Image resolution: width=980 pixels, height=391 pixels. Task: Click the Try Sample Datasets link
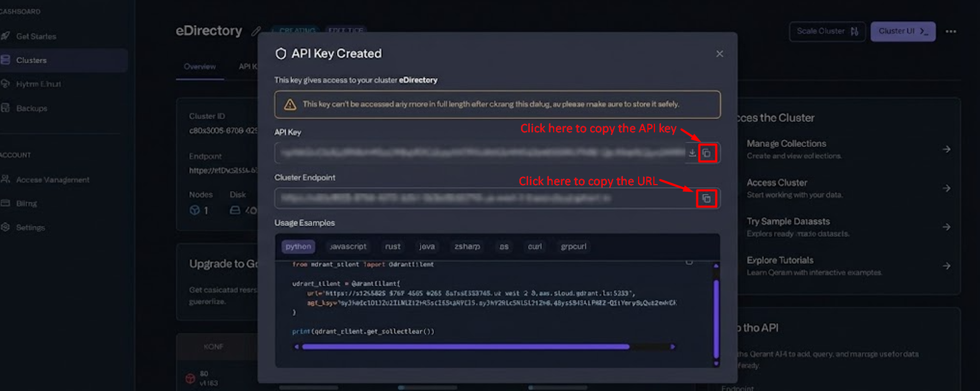[x=788, y=222]
